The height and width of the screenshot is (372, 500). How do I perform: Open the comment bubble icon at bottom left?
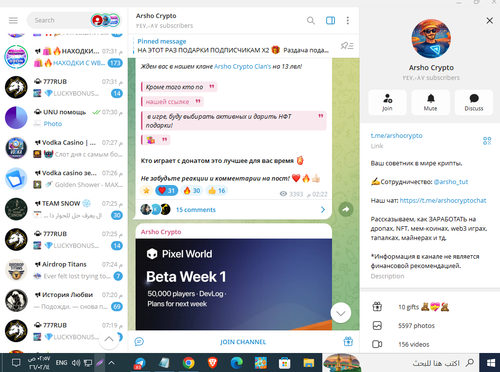pyautogui.click(x=139, y=342)
